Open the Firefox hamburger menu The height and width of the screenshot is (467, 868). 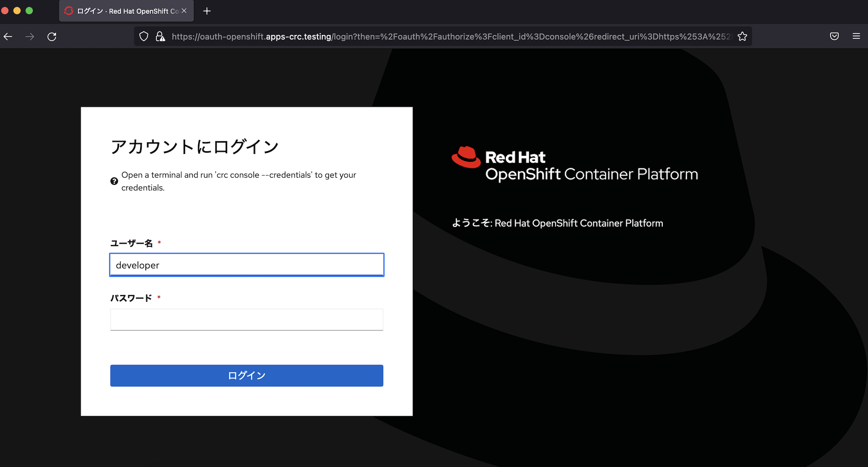coord(856,36)
